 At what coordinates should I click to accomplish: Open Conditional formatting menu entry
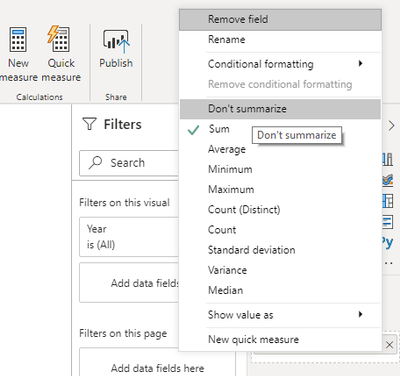click(280, 64)
